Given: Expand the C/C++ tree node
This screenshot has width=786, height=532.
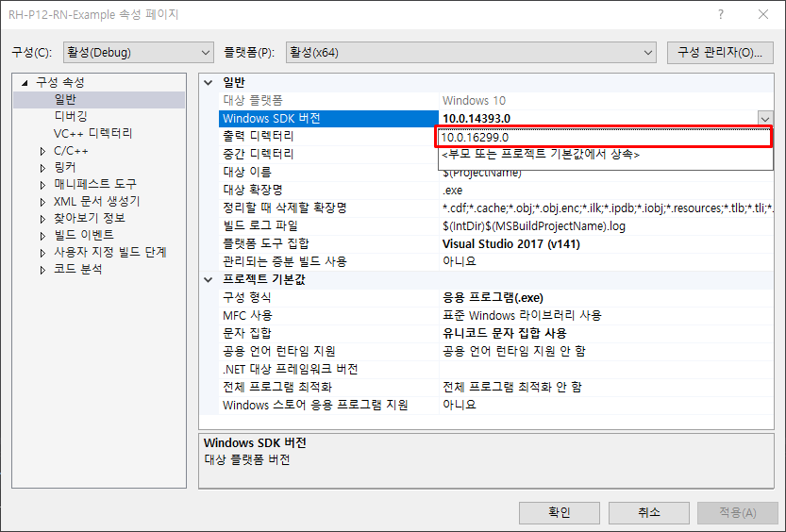Looking at the screenshot, I should pos(42,151).
